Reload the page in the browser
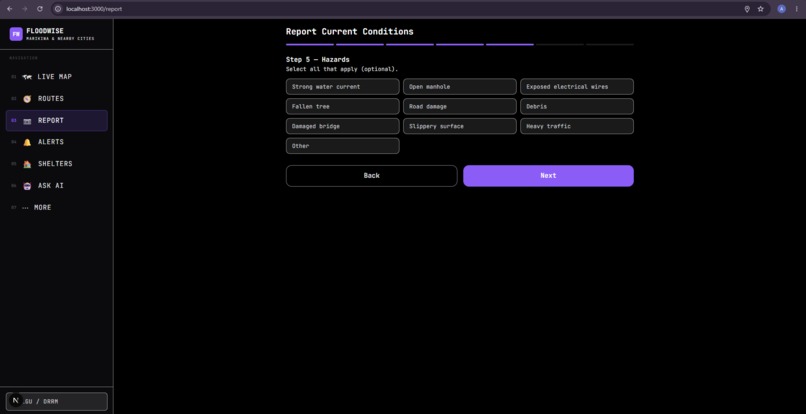Viewport: 806px width, 414px height. click(40, 9)
